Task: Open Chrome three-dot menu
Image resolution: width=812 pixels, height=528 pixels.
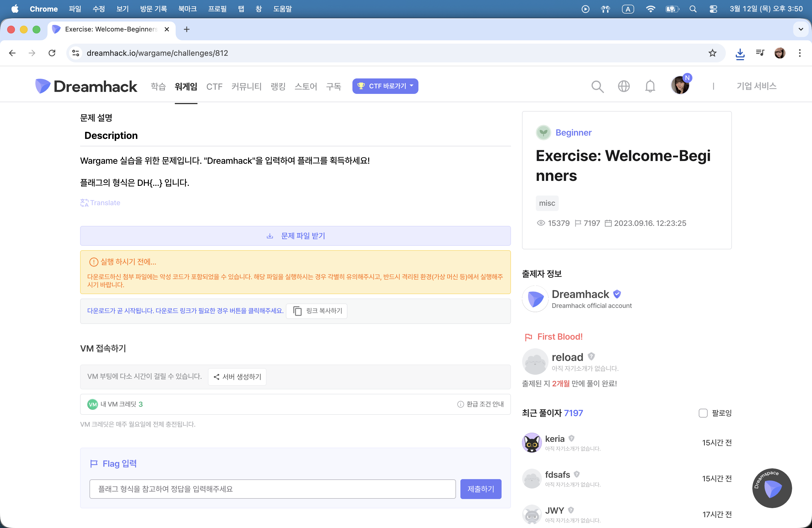Action: click(799, 53)
